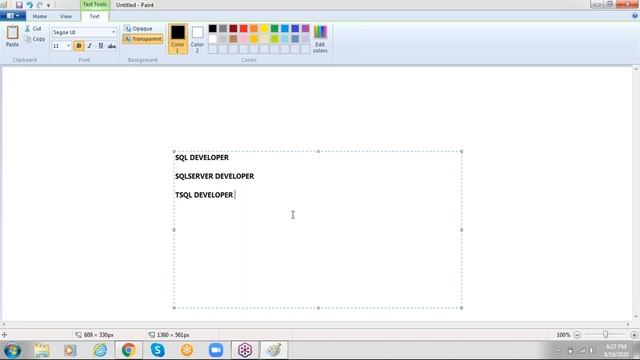Pick the purple color swatch
The image size is (640, 360).
(305, 28)
